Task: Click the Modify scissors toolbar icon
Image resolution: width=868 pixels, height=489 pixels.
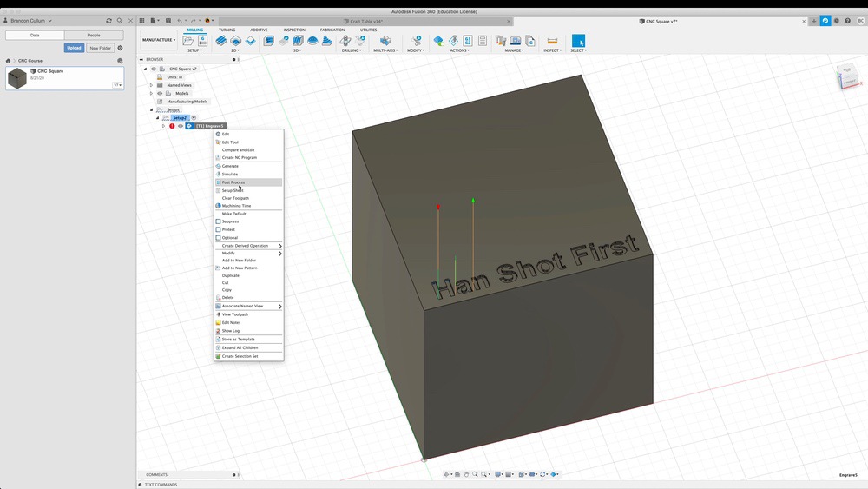Action: tap(416, 41)
